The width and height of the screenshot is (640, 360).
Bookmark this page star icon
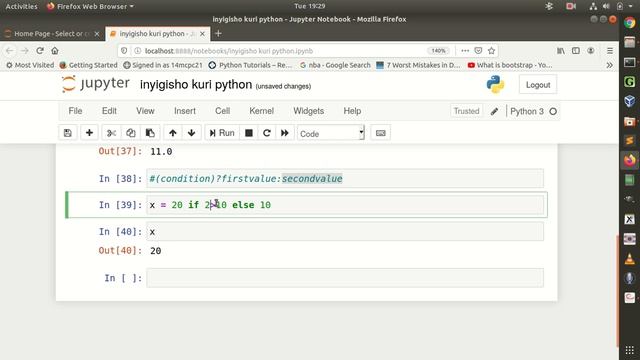(491, 51)
